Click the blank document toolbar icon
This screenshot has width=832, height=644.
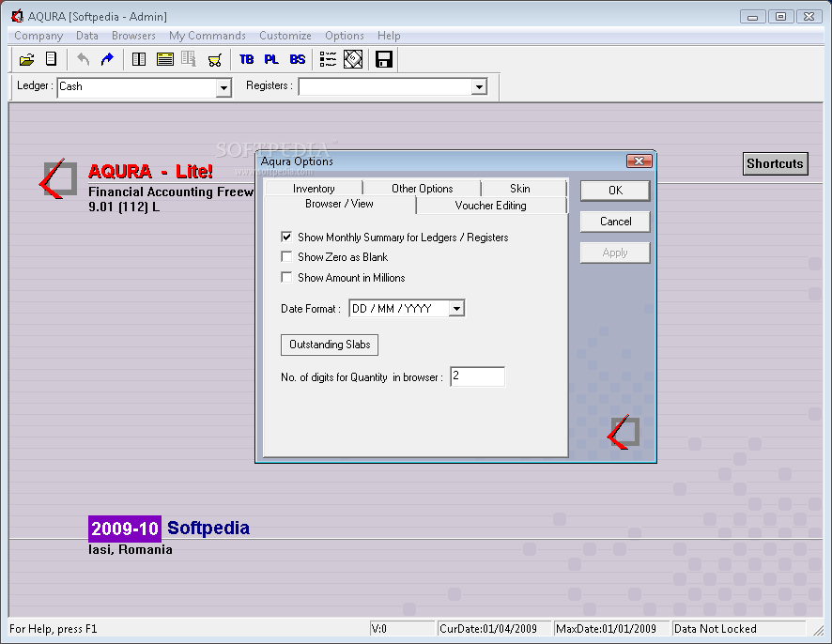click(x=51, y=59)
